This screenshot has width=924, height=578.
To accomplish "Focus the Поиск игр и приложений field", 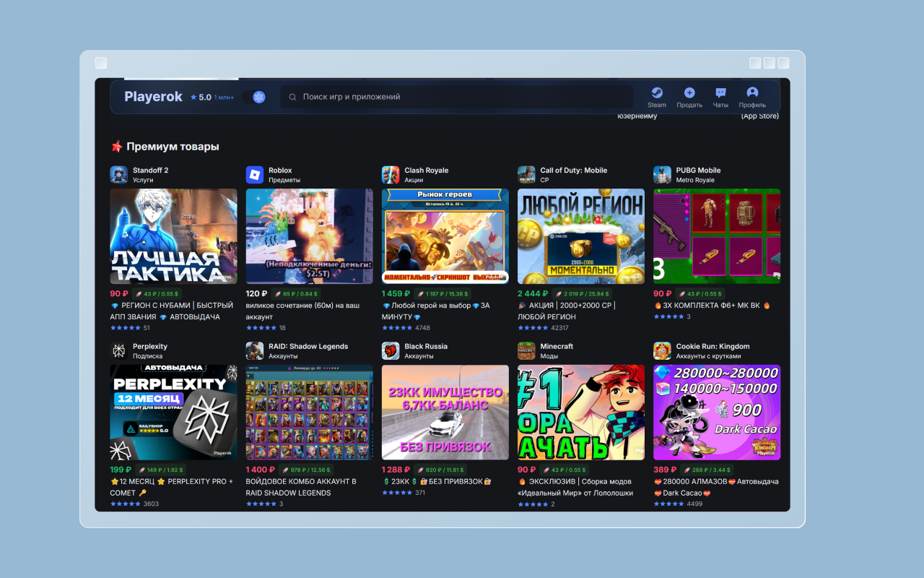I will point(457,97).
